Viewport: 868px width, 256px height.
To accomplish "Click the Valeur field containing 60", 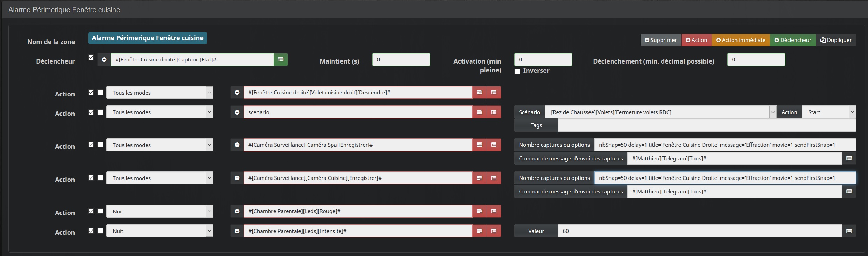I will (700, 231).
